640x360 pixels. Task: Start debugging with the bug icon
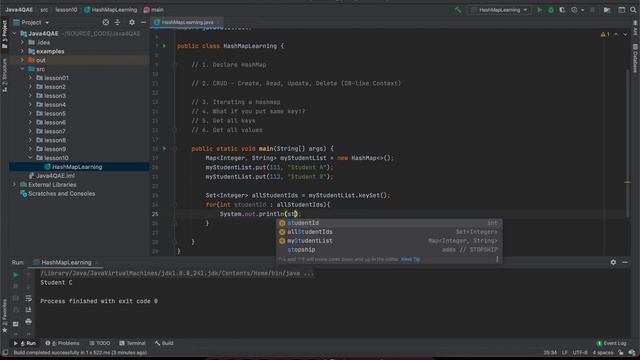[551, 10]
